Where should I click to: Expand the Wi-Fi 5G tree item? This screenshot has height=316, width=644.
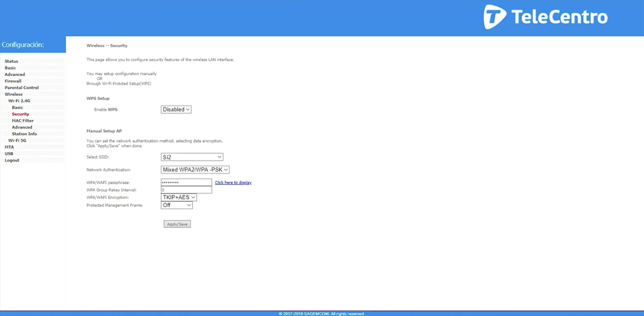[x=17, y=141]
